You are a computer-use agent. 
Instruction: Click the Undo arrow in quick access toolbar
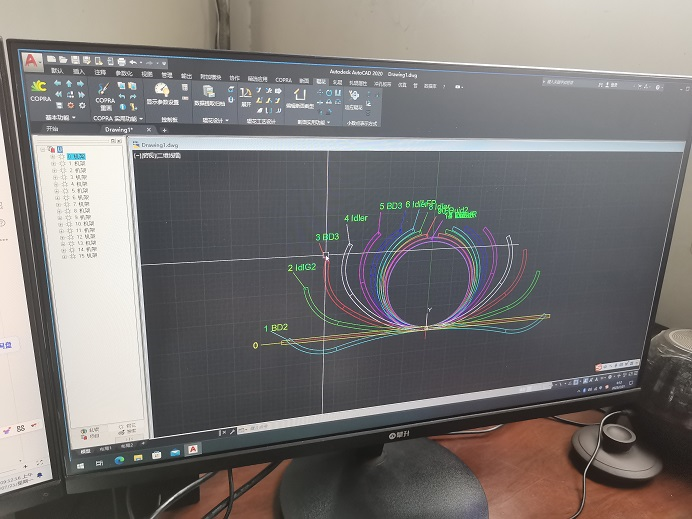click(x=133, y=62)
